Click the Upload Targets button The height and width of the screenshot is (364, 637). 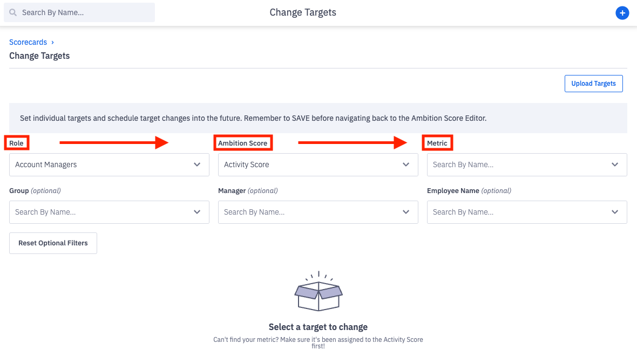pos(593,84)
